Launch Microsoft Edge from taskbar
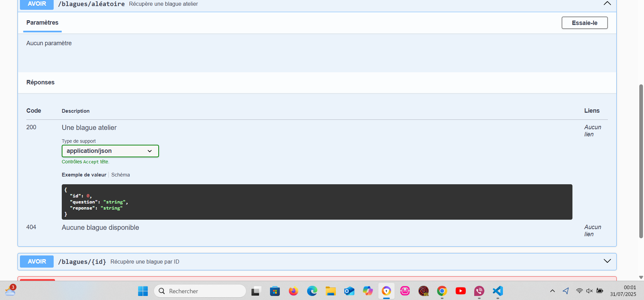This screenshot has height=300, width=644. click(312, 291)
